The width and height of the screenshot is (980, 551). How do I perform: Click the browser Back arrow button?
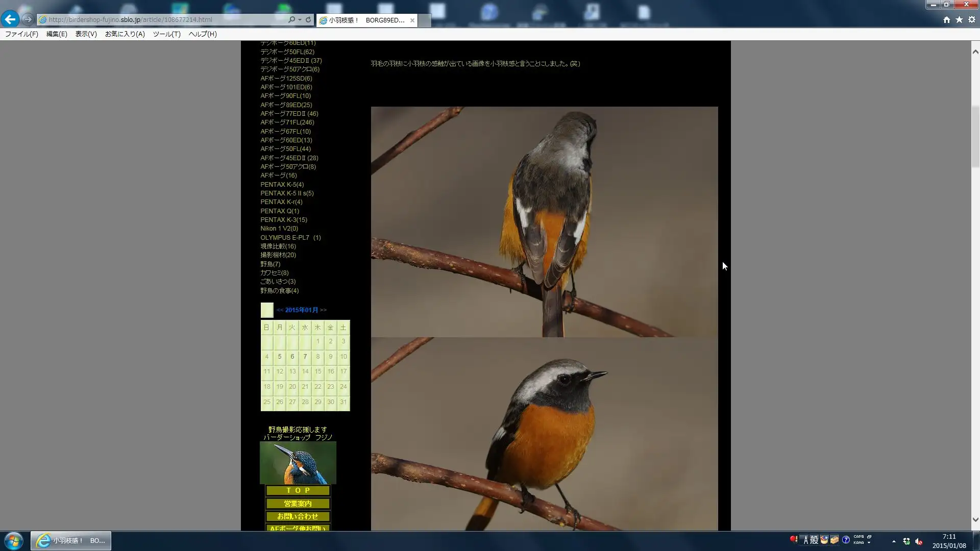point(10,19)
